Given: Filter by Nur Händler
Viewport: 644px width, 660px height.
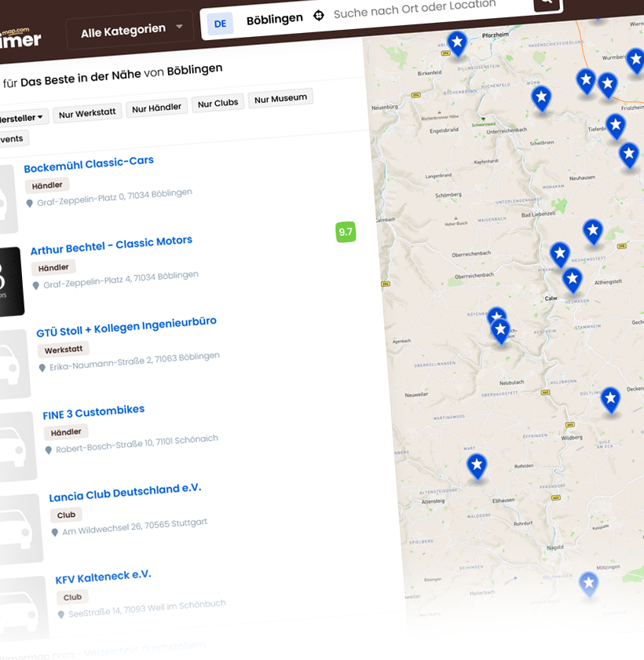Looking at the screenshot, I should click(x=156, y=108).
